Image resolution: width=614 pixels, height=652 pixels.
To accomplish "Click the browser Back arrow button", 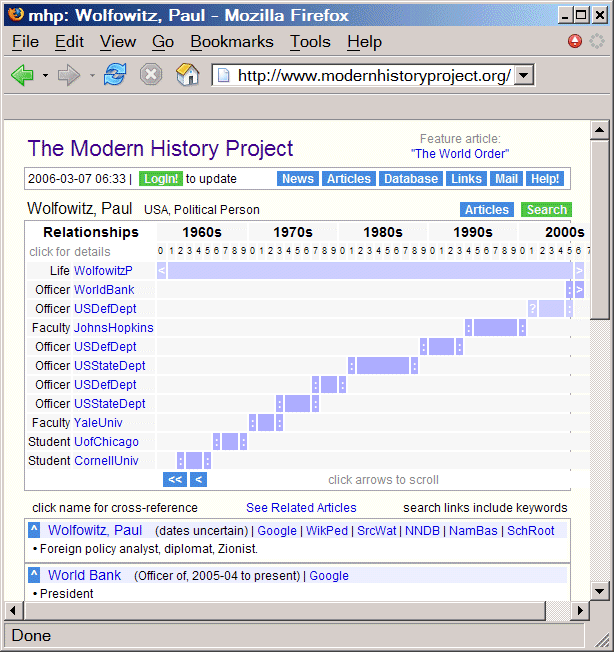I will [22, 76].
